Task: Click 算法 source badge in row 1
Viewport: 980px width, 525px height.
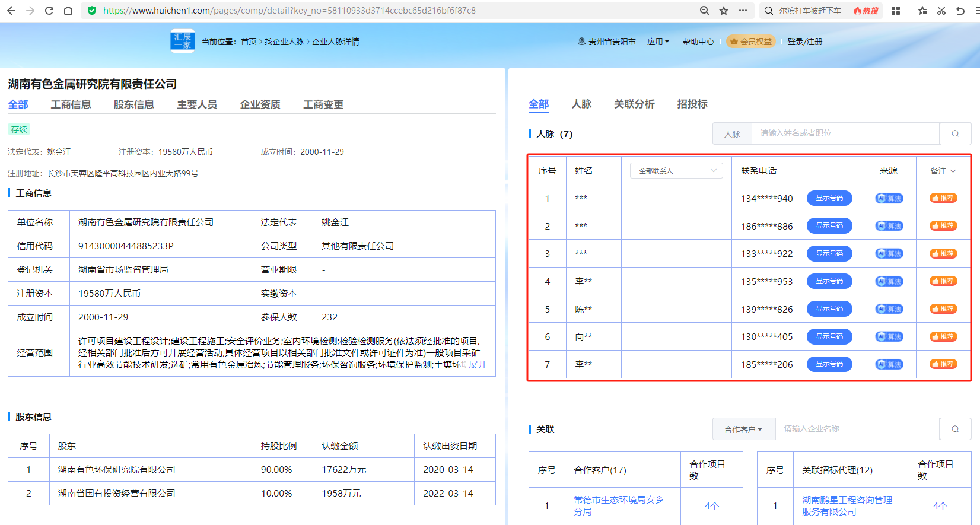Action: point(889,198)
